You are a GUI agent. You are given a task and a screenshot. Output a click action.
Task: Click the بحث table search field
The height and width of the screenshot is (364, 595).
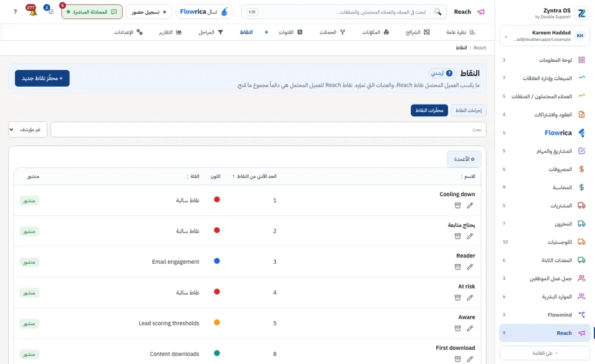click(x=268, y=129)
